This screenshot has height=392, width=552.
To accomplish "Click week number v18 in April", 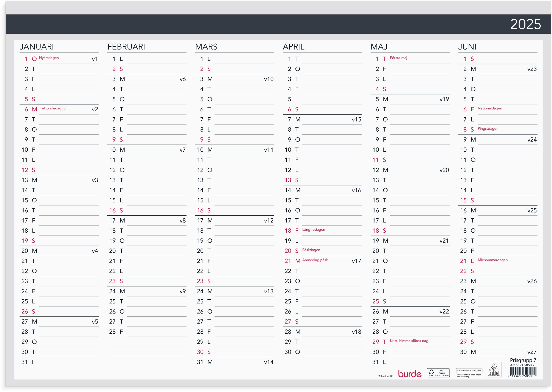I will (x=356, y=332).
